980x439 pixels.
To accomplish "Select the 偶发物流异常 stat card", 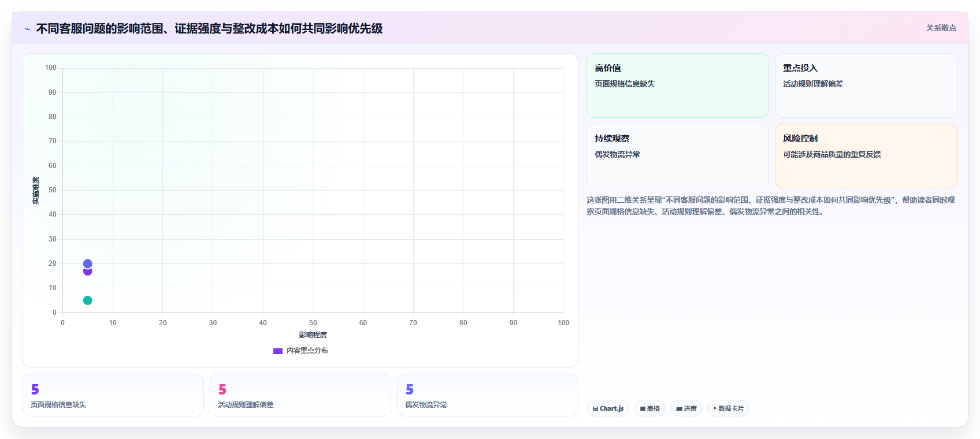I will pos(488,395).
